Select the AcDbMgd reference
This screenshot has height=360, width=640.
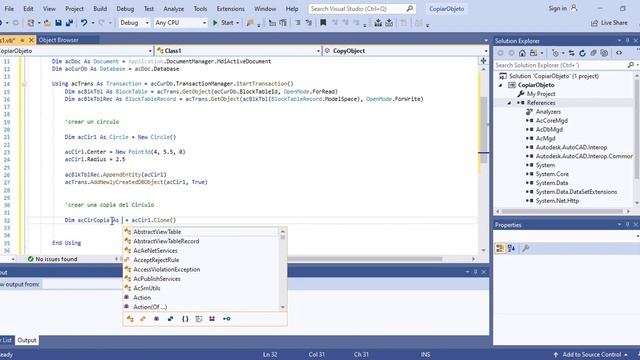pyautogui.click(x=549, y=129)
